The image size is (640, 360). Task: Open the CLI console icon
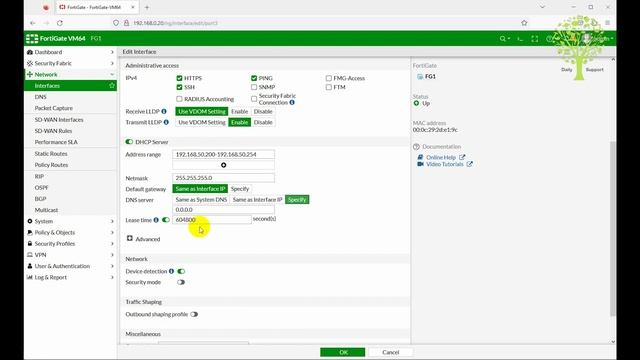(x=520, y=39)
